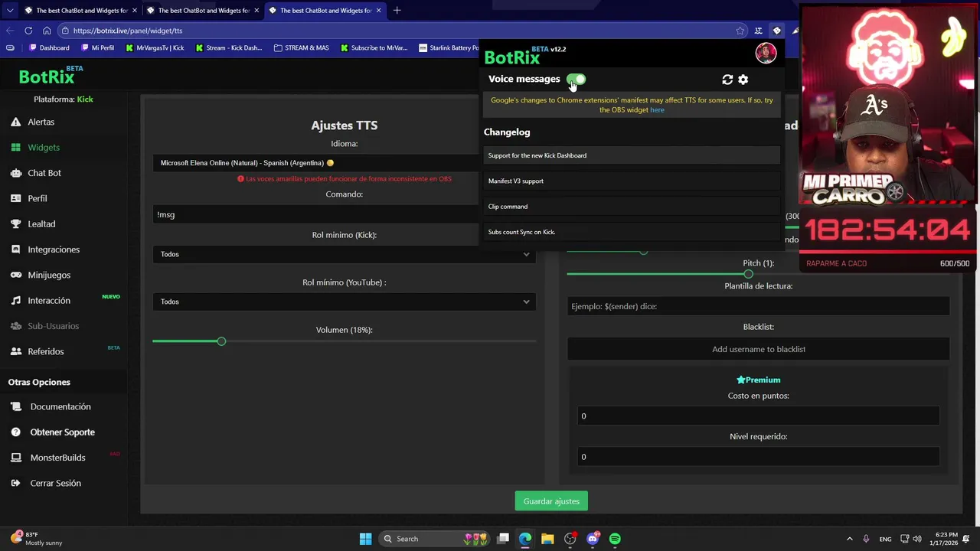Click the green Widgets grid icon
The image size is (980, 551).
click(x=15, y=147)
